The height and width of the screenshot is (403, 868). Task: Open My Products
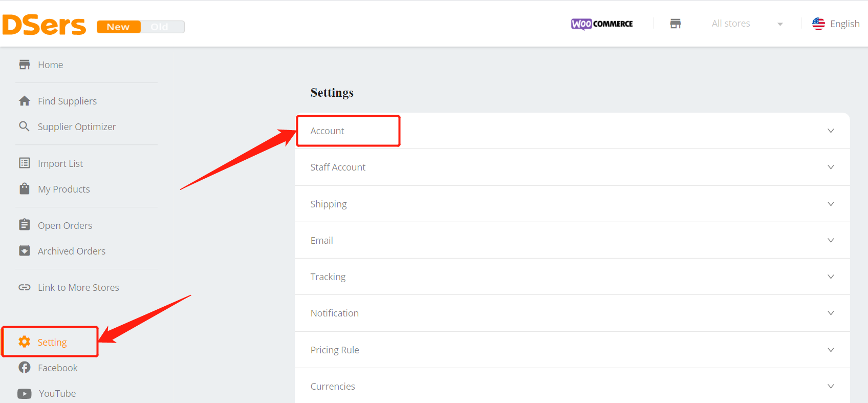pyautogui.click(x=64, y=189)
